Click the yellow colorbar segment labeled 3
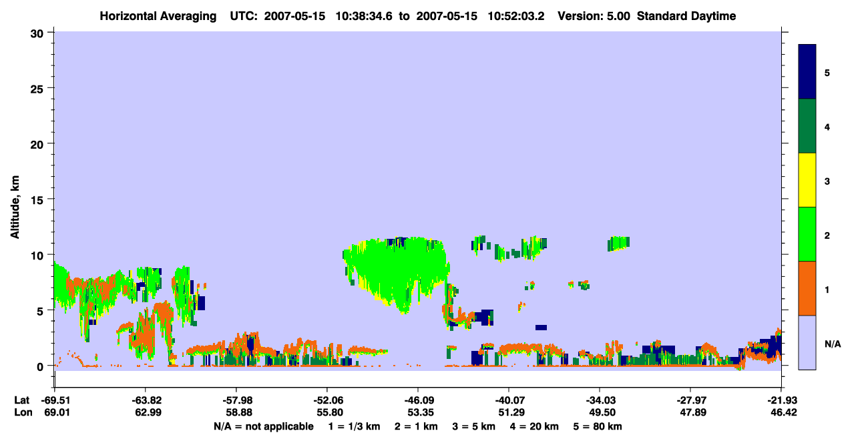This screenshot has width=868, height=445. 807,180
